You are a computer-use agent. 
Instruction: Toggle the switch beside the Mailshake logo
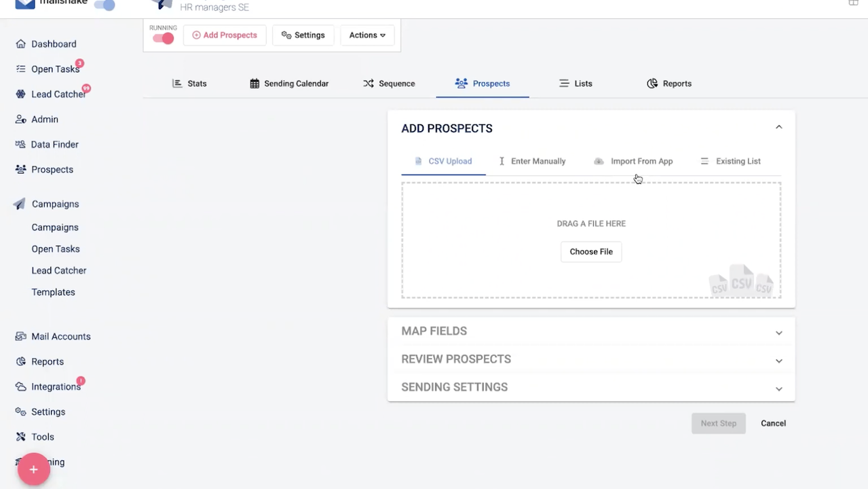click(105, 5)
